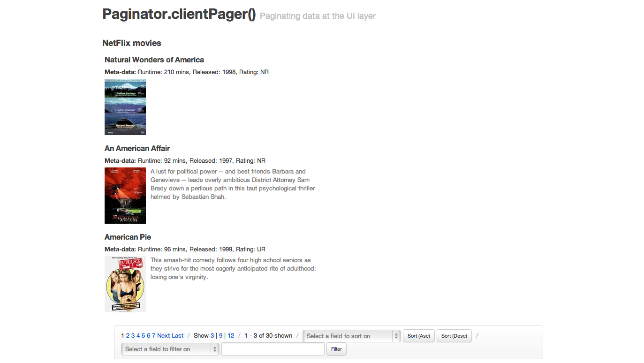Click the Natural Wonders of America cover image
644x363 pixels.
[125, 107]
